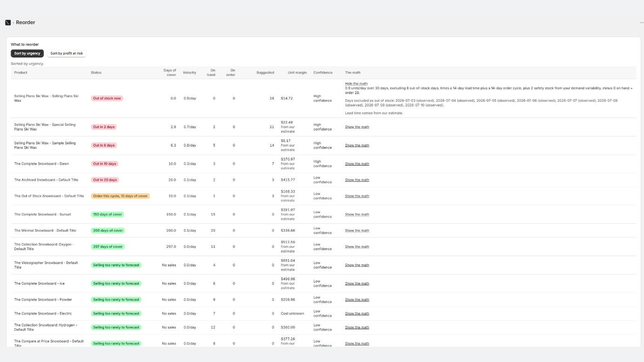Show the math for The Minimal Snowboard

pyautogui.click(x=357, y=231)
